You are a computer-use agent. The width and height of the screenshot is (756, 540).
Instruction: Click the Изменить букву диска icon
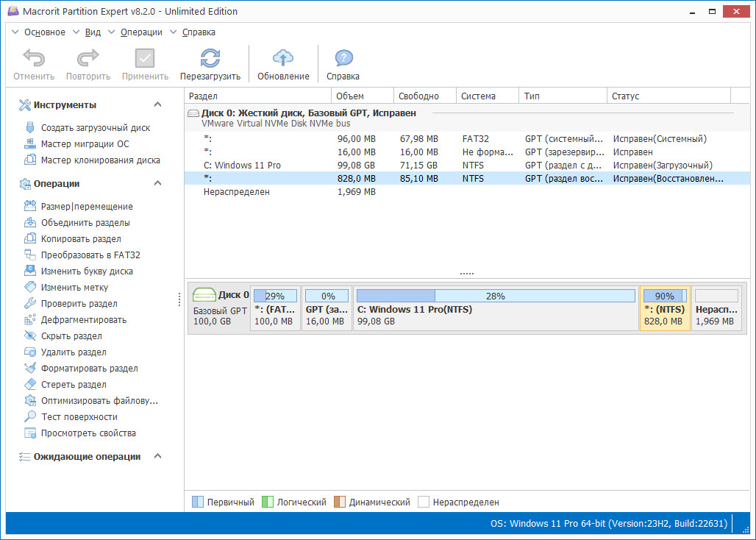coord(30,271)
